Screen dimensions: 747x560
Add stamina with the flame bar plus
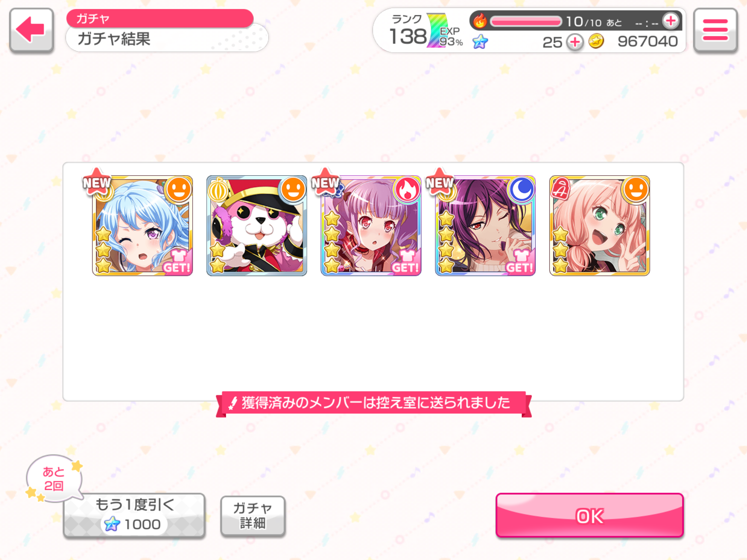671,21
